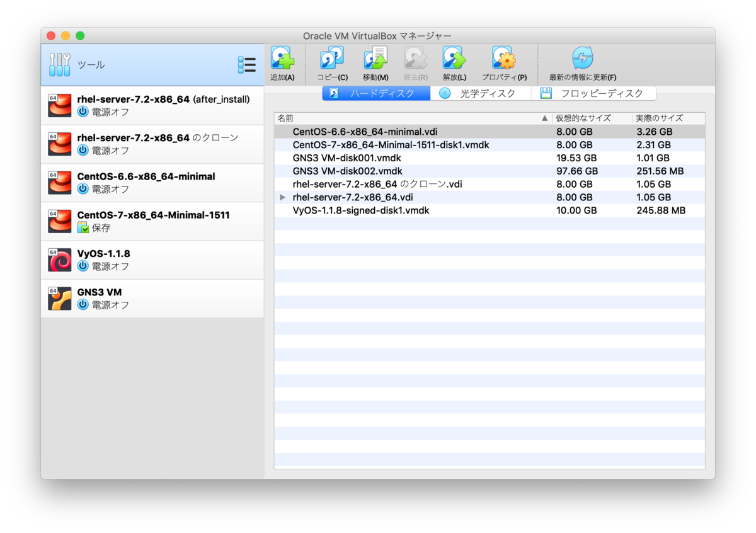This screenshot has width=756, height=533.
Task: Select GNS3 VM in sidebar
Action: (x=152, y=299)
